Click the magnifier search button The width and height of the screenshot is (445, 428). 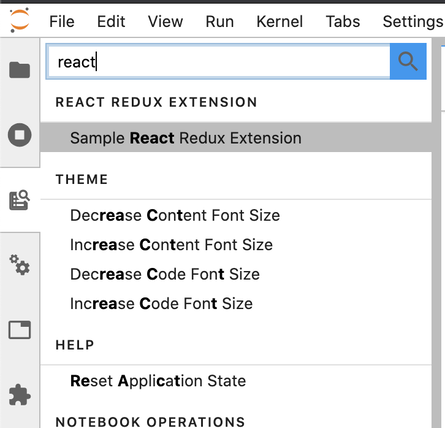pos(408,61)
